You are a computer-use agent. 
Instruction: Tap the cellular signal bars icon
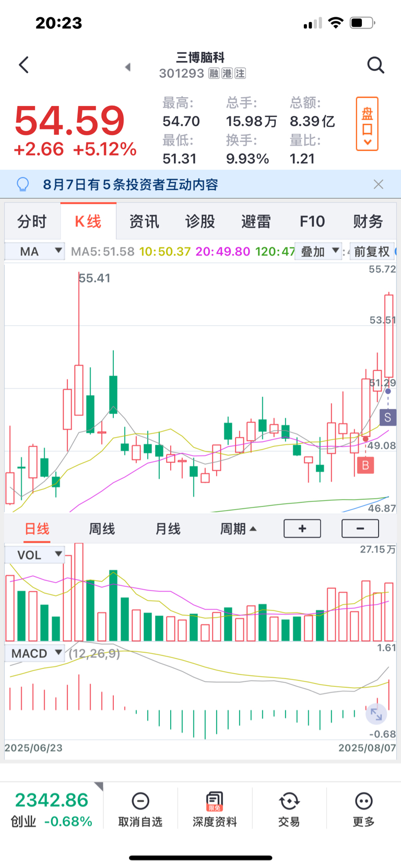pyautogui.click(x=313, y=24)
